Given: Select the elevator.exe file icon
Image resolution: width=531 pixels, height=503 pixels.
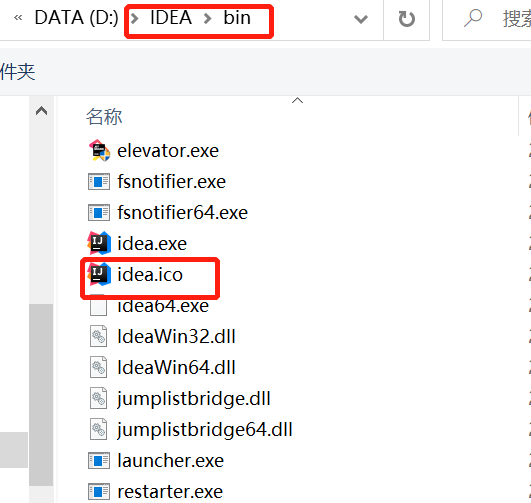Looking at the screenshot, I should (99, 150).
